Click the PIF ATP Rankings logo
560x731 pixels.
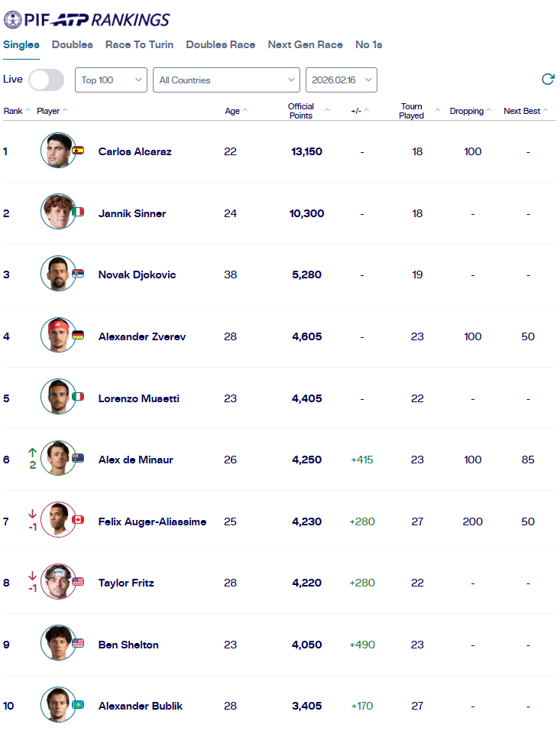[87, 20]
